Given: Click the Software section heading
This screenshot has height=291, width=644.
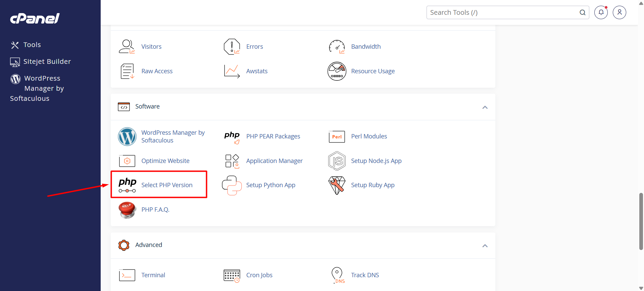Looking at the screenshot, I should point(147,107).
